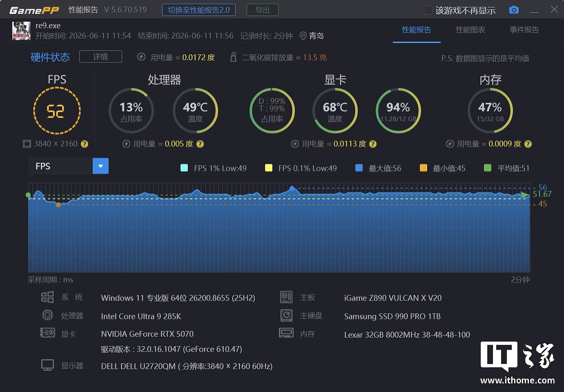Click the location pin icon next to 青岛
Screen dimensions: 564x392
click(x=303, y=36)
